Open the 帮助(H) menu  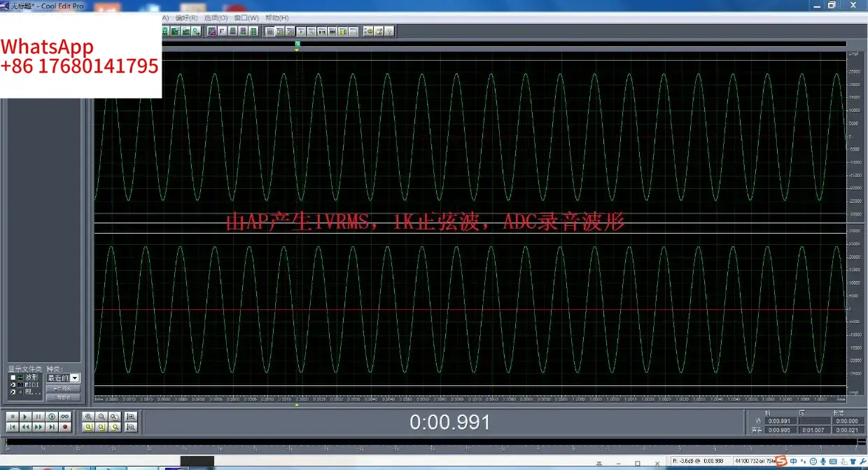click(277, 17)
